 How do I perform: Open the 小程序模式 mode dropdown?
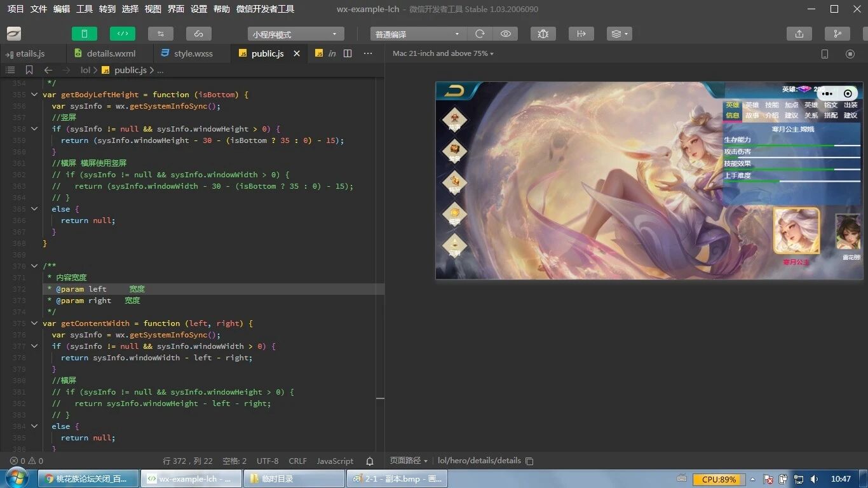pyautogui.click(x=296, y=34)
